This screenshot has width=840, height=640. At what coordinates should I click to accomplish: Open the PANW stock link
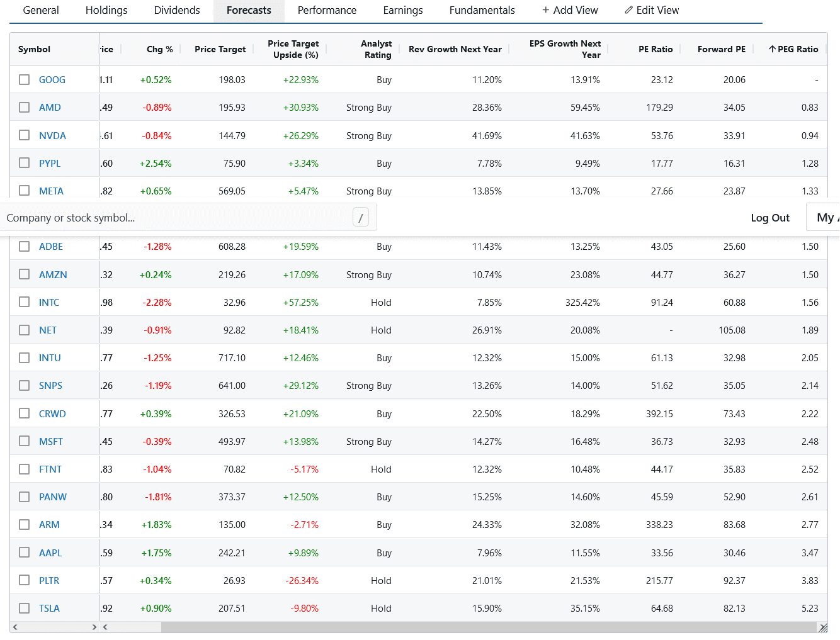click(53, 497)
